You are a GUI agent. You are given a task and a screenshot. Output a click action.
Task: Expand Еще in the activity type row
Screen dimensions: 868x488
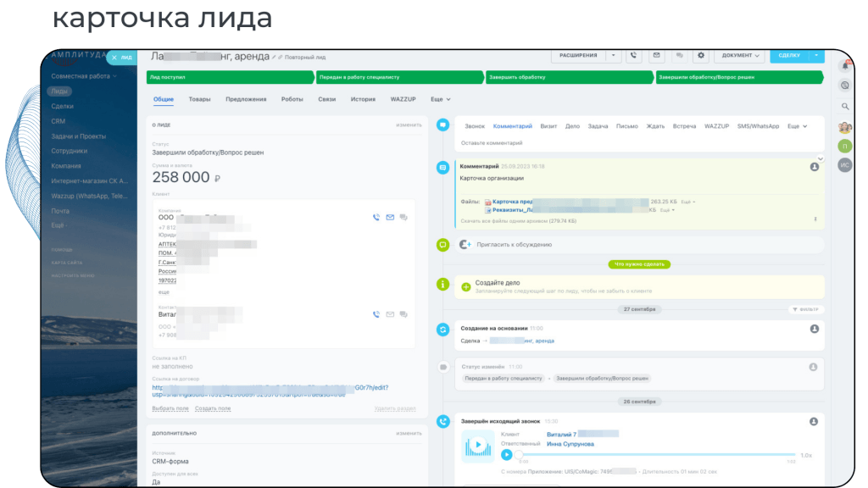click(797, 126)
